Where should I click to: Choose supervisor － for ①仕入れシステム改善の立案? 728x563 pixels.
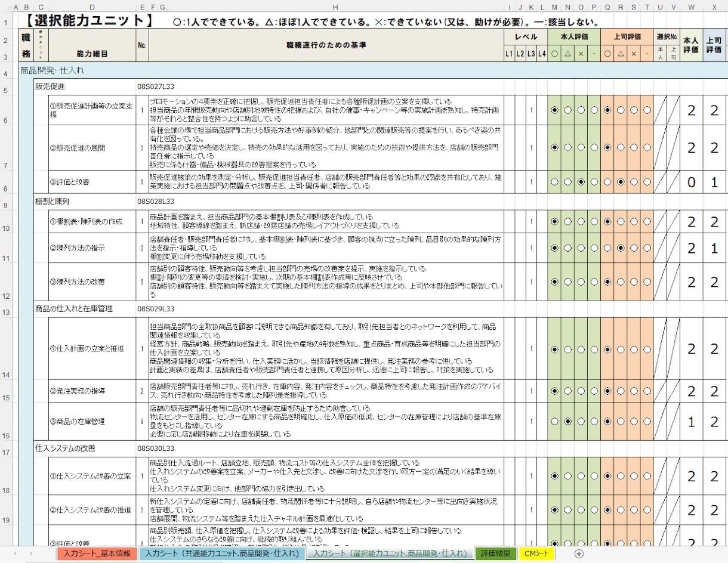pos(647,476)
